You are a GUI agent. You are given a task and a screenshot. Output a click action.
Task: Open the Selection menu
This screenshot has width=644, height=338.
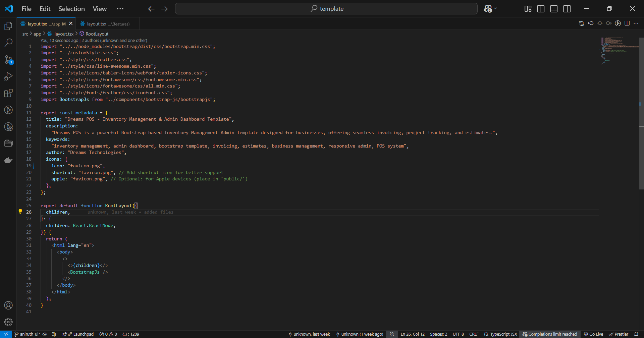[71, 9]
